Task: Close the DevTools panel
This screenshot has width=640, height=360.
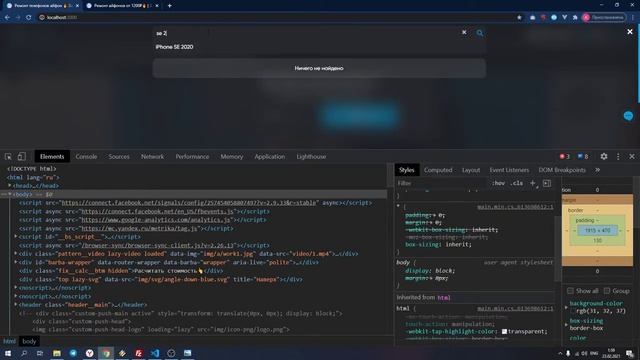Action: pos(632,156)
